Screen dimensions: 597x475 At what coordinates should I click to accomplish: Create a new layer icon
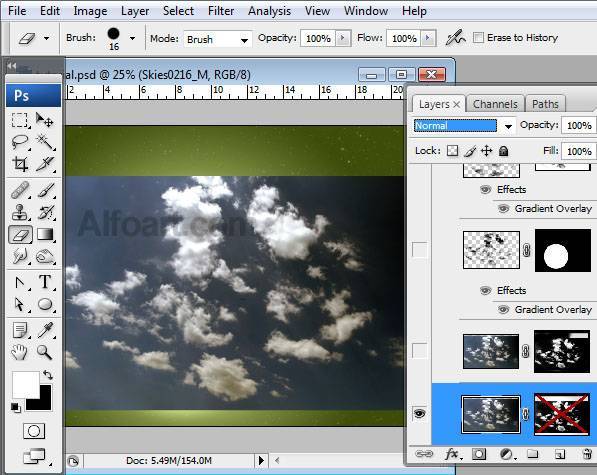click(559, 454)
